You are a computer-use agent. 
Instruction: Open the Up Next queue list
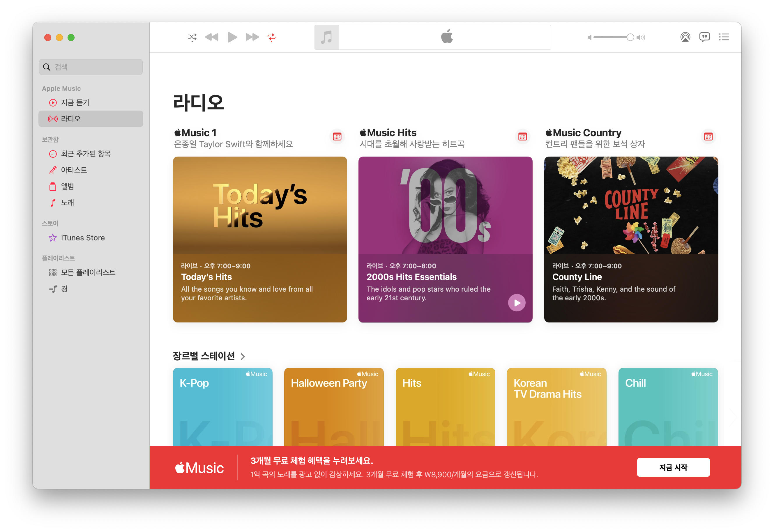click(724, 37)
